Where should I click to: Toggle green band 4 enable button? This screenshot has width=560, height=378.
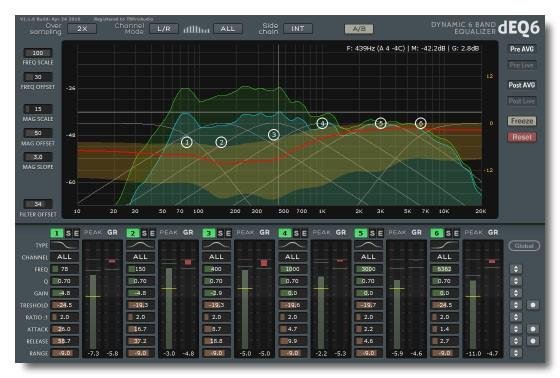coord(285,233)
